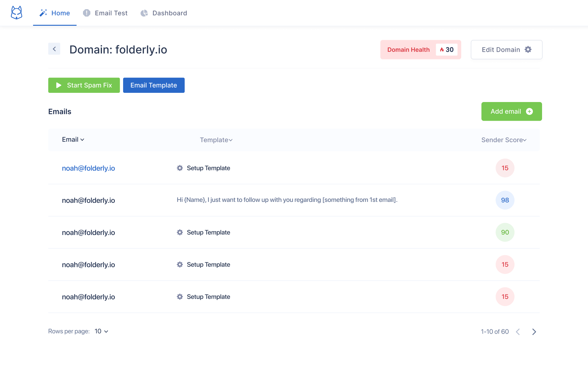Click the exclamation icon beside Email Test
Viewport: 588px width, 375px height.
click(x=87, y=13)
